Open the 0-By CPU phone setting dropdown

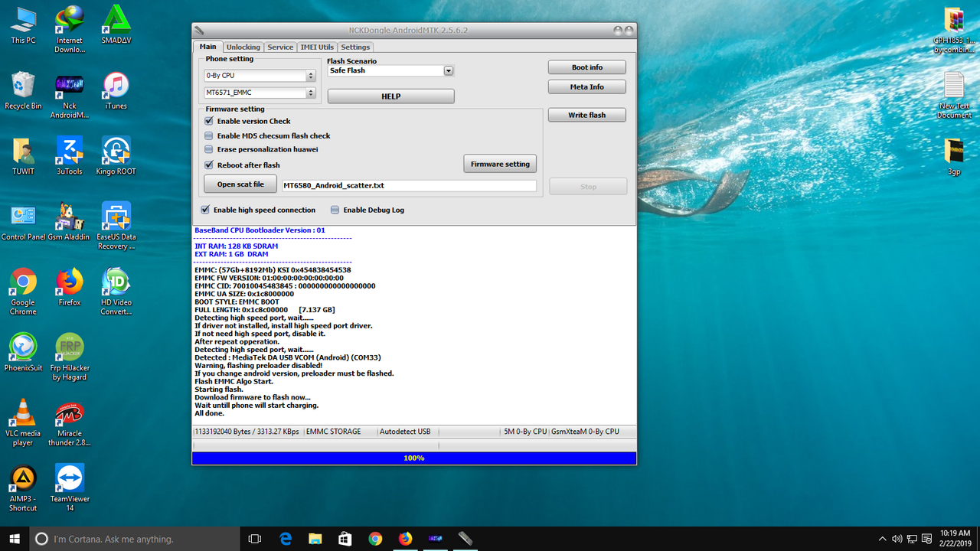[311, 75]
